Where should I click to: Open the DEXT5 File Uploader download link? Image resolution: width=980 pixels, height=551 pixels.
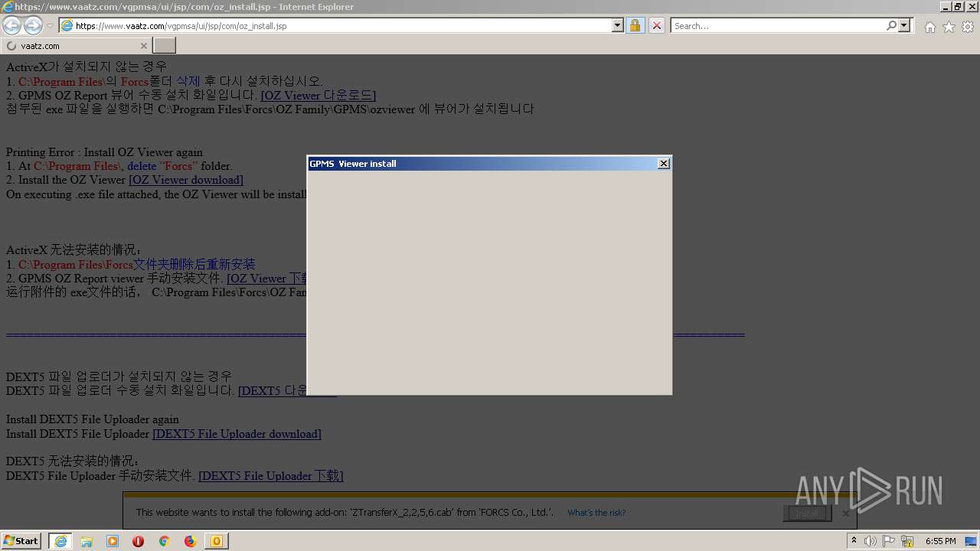[x=237, y=434]
